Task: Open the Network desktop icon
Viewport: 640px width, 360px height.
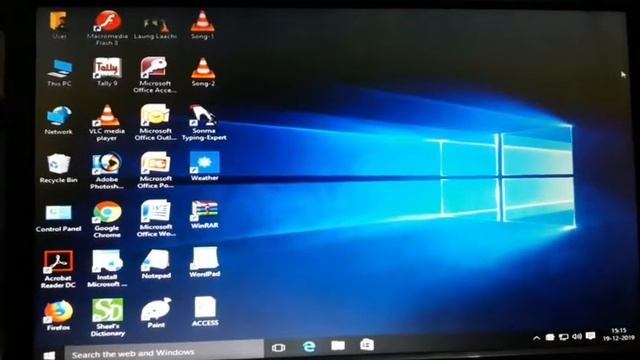Action: point(59,120)
